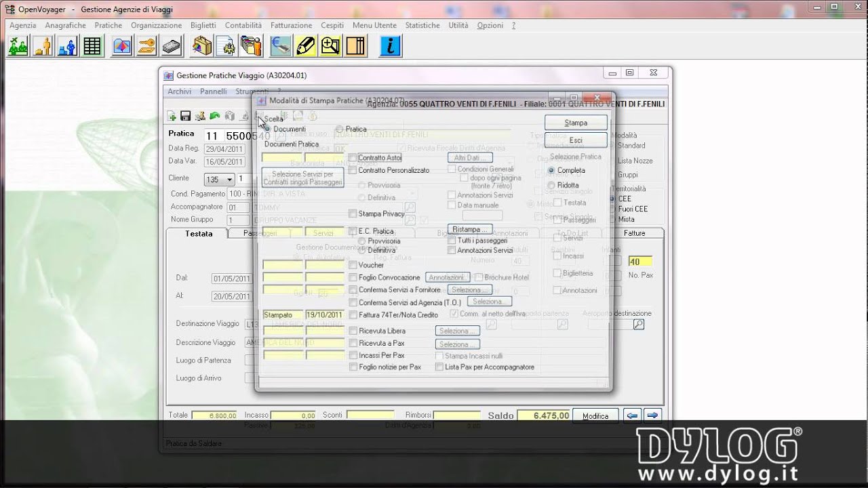This screenshot has height=488, width=868.
Task: Click Seleziona next to Ricevuta Libera
Action: [x=458, y=331]
